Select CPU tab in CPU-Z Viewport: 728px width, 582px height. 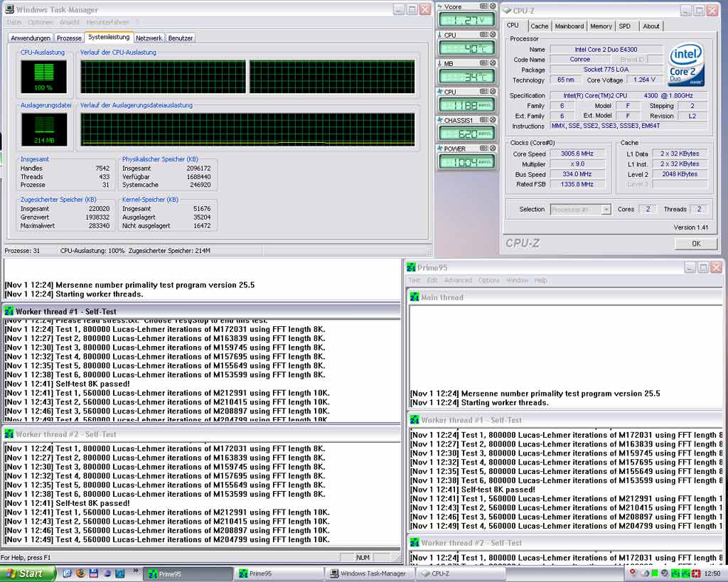513,26
